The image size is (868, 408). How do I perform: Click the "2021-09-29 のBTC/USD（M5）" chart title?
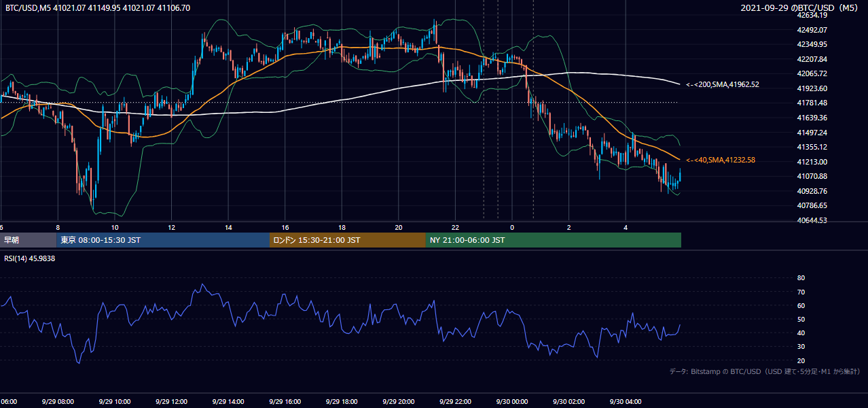(x=801, y=8)
